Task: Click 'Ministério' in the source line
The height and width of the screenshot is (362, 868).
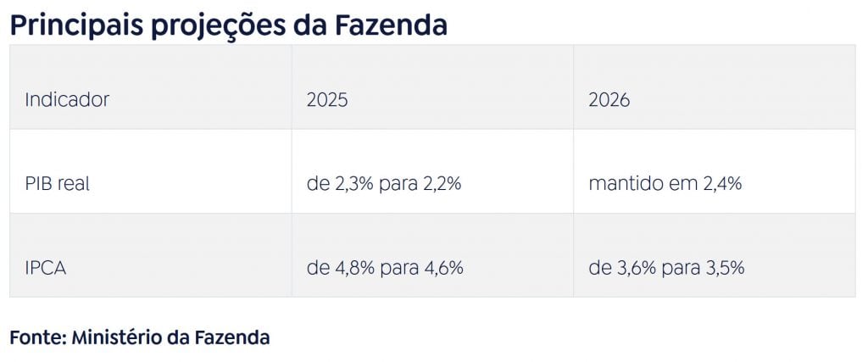Action: [x=112, y=337]
